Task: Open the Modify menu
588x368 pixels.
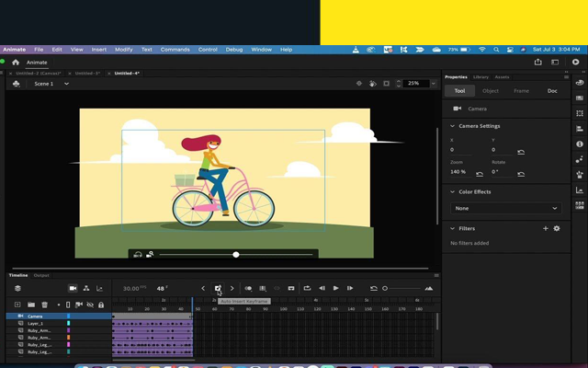Action: pos(123,50)
